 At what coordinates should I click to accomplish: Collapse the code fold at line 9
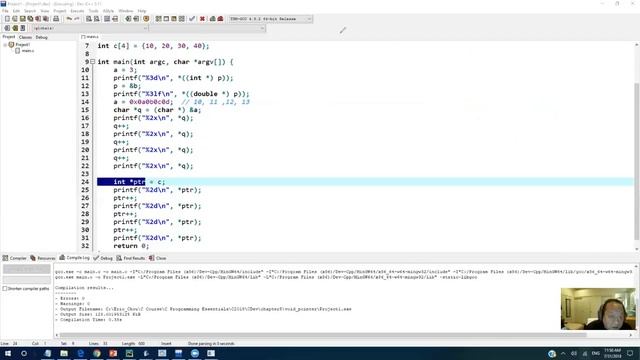(x=93, y=62)
